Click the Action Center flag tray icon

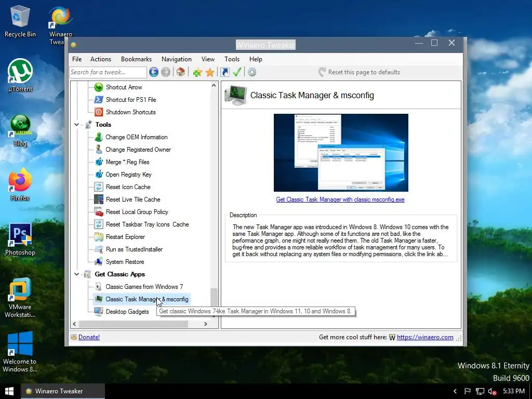pyautogui.click(x=468, y=392)
